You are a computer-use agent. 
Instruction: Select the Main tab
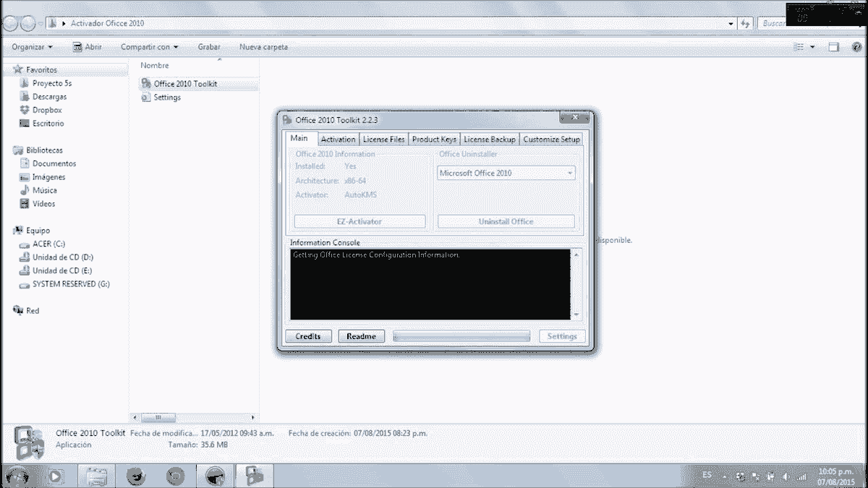[299, 138]
